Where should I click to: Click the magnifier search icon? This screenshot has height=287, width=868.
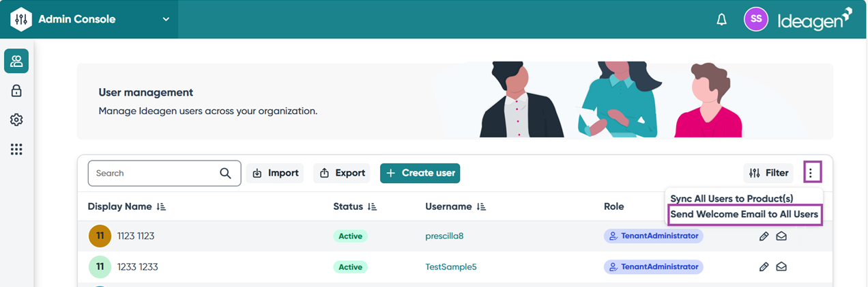tap(225, 174)
